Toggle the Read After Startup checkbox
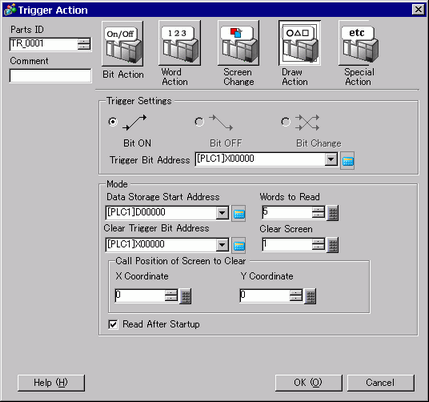This screenshot has width=429, height=402. (113, 324)
